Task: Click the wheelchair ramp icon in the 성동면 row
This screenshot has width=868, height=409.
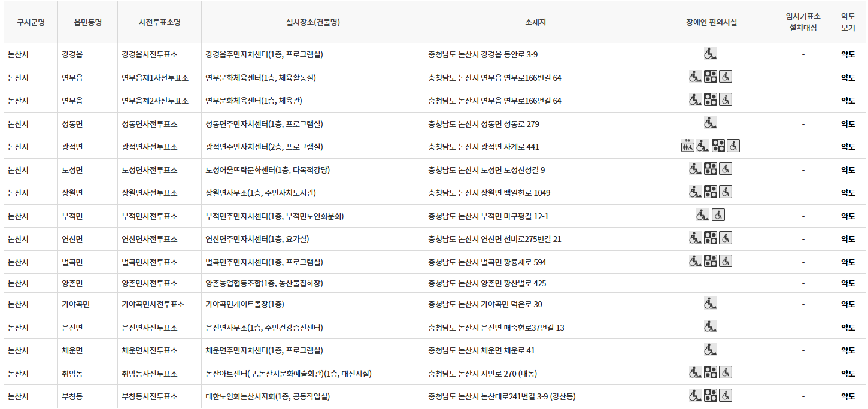Action: [x=710, y=123]
